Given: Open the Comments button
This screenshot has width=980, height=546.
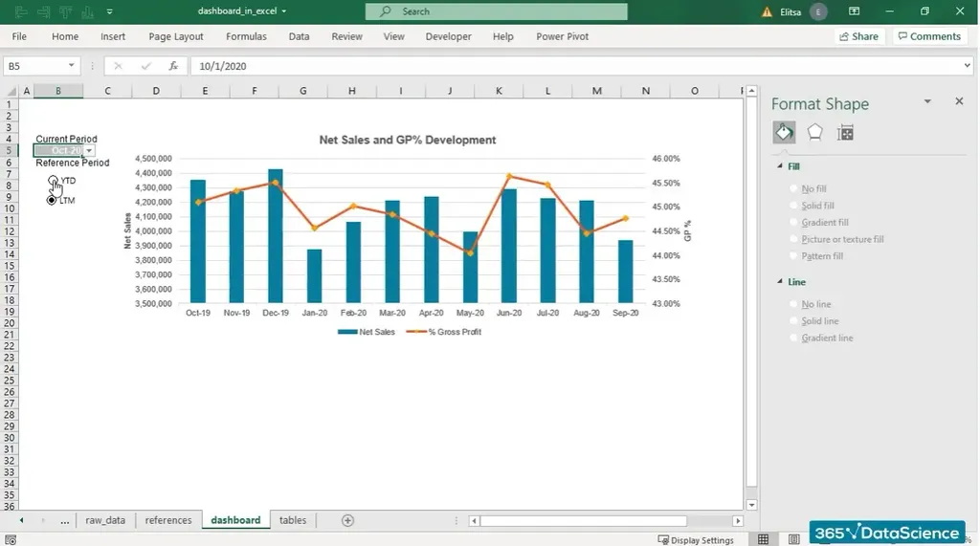Looking at the screenshot, I should coord(928,36).
